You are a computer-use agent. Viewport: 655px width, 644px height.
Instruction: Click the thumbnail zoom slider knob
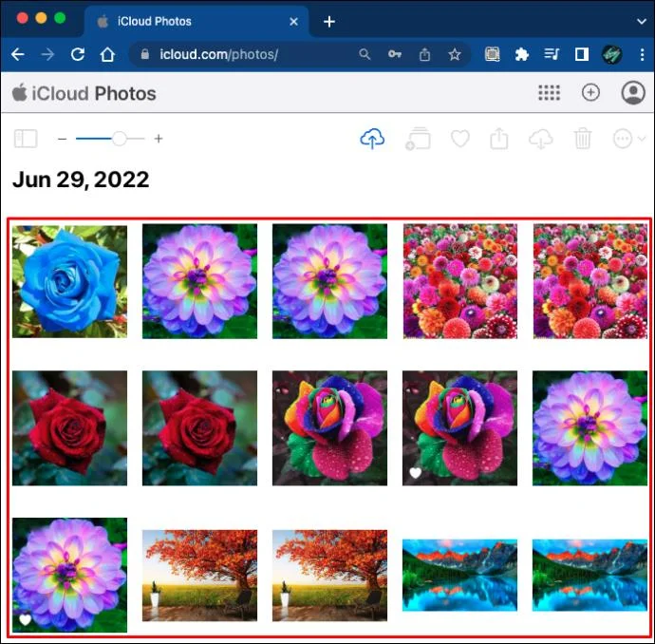click(119, 139)
